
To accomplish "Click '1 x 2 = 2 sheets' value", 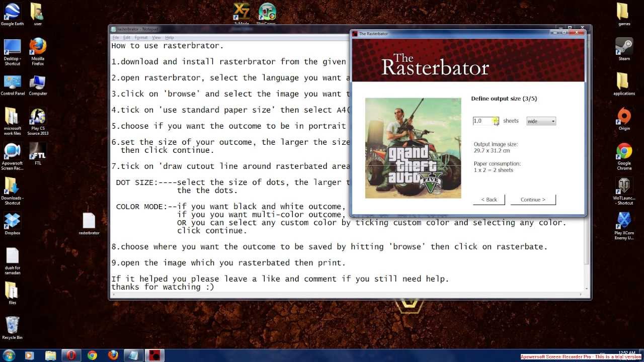I will tap(493, 170).
